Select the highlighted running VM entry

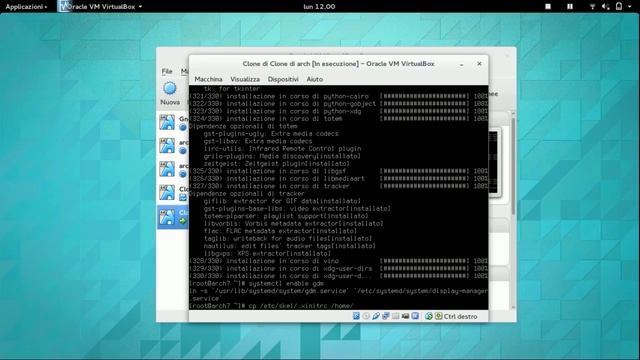[173, 217]
